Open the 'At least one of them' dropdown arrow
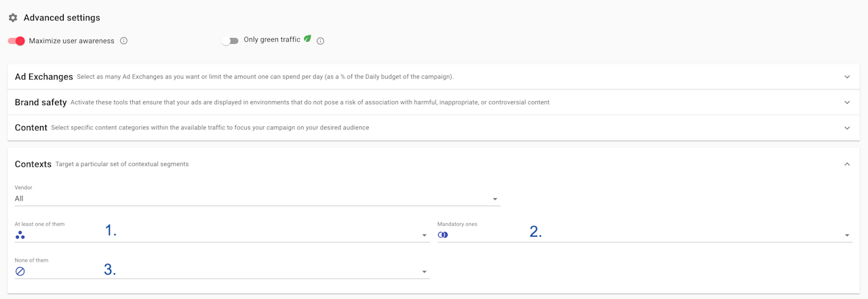Viewport: 868px width, 299px height. tap(425, 235)
